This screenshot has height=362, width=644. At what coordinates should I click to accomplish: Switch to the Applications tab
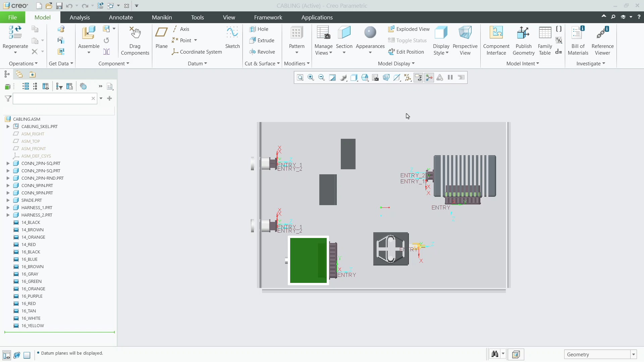click(317, 17)
